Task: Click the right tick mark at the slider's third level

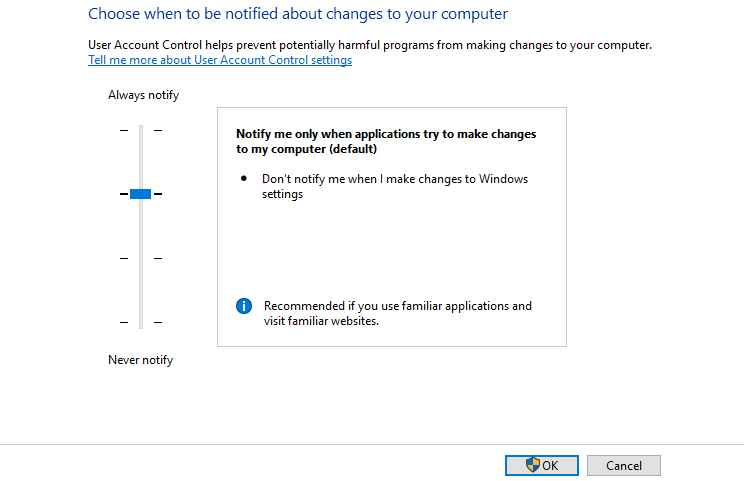Action: pyautogui.click(x=157, y=258)
